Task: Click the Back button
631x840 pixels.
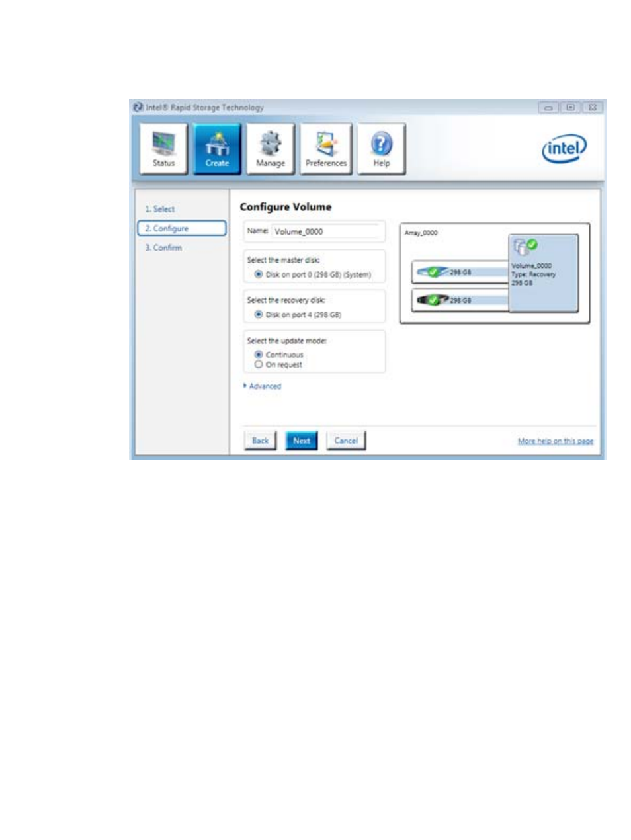Action: (261, 441)
